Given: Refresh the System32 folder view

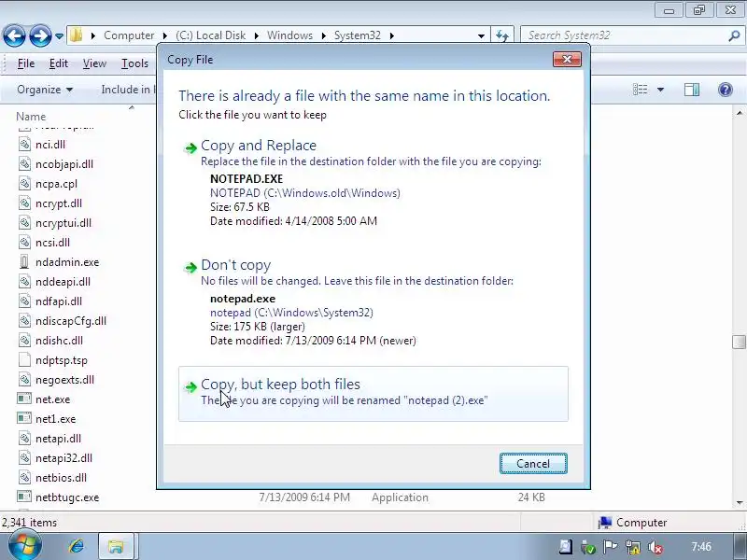Looking at the screenshot, I should (x=502, y=35).
